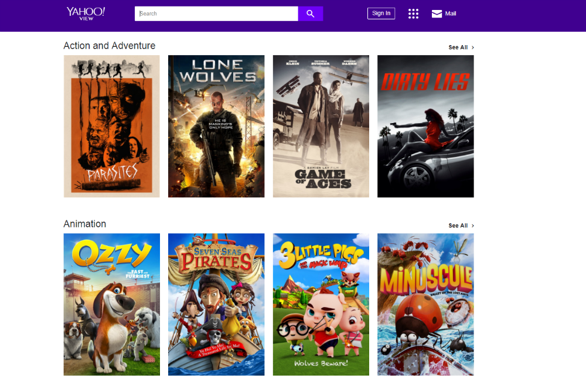Open the Yahoo apps grid icon
Image resolution: width=586 pixels, height=392 pixels.
click(x=413, y=13)
